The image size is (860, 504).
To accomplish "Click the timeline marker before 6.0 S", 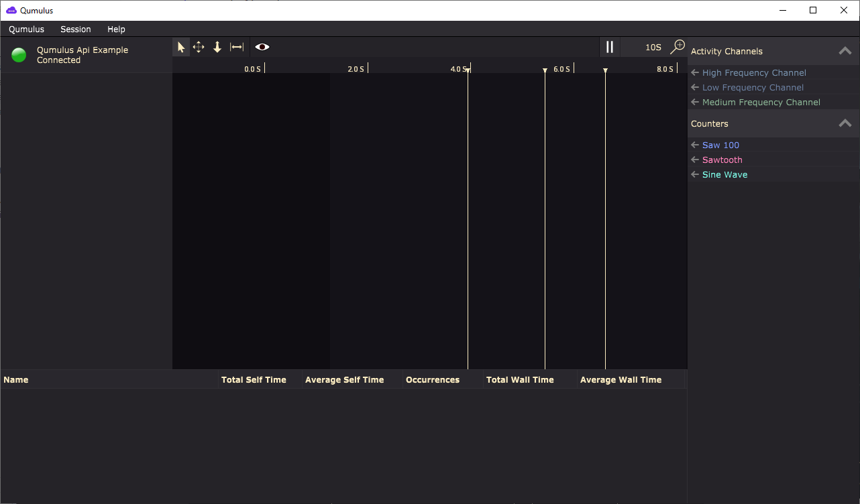I will [545, 70].
